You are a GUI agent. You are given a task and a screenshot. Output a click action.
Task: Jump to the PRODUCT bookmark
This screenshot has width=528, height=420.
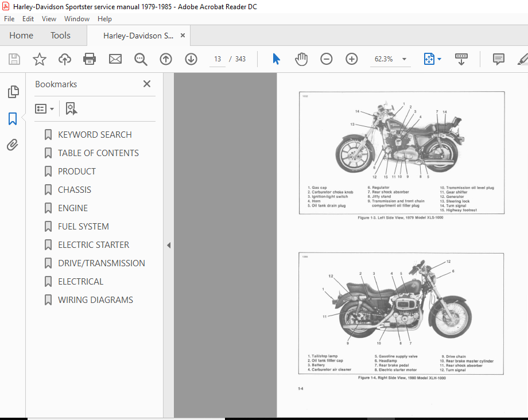click(77, 172)
